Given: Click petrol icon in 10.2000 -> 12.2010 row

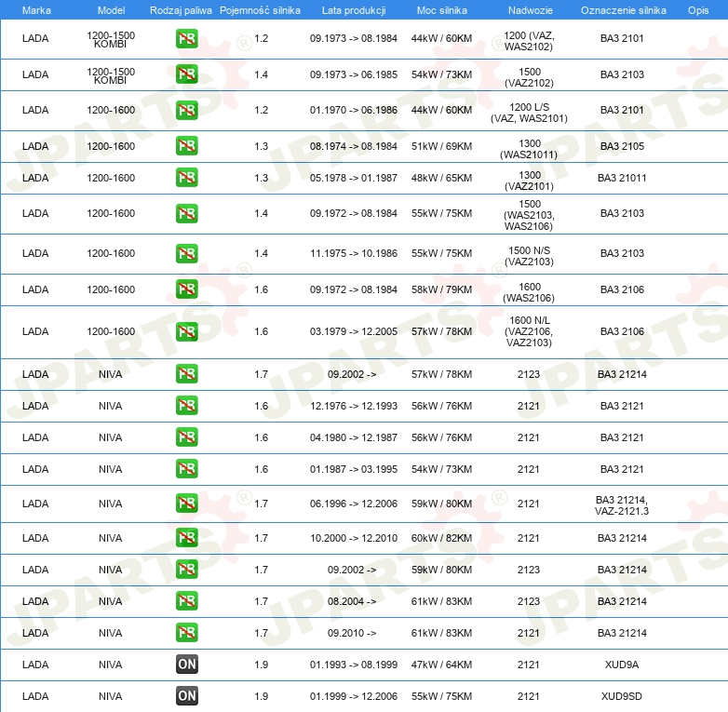Looking at the screenshot, I should coord(186,537).
